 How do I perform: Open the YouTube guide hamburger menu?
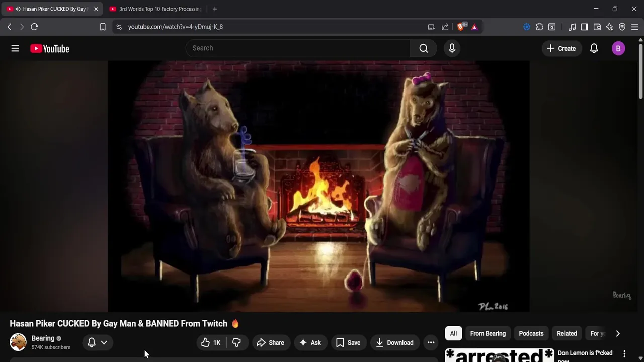pos(15,48)
